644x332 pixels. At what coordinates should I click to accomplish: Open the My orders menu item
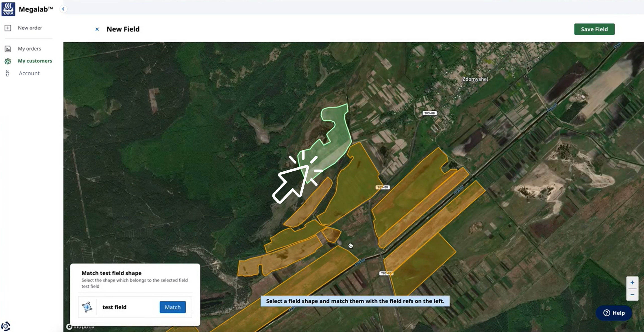click(30, 49)
